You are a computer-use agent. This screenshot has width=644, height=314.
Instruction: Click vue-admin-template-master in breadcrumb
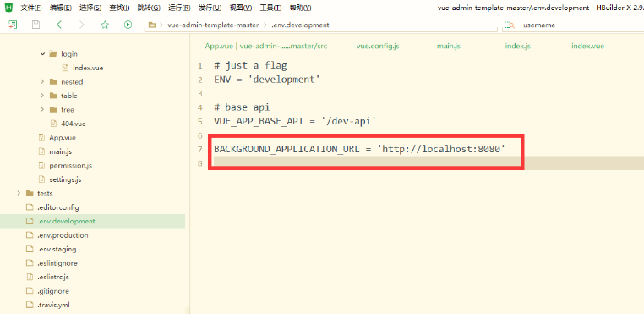213,25
